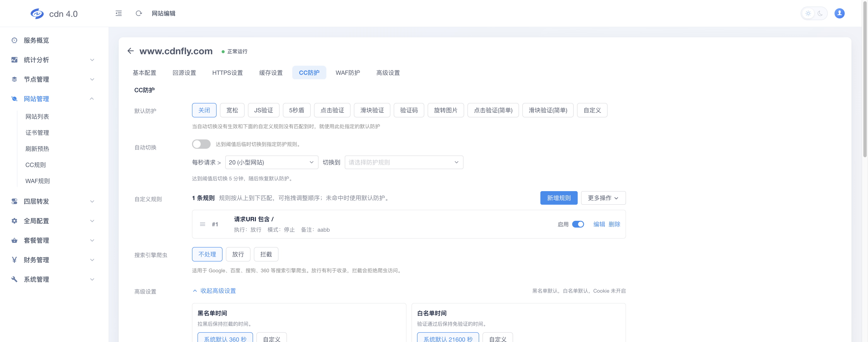This screenshot has height=342, width=868.
Task: Click the 新增规则 button
Action: [x=559, y=198]
